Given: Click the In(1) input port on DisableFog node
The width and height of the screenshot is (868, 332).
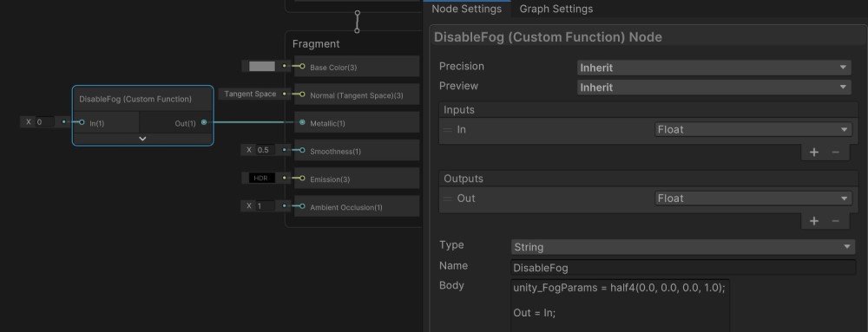Looking at the screenshot, I should coord(82,122).
